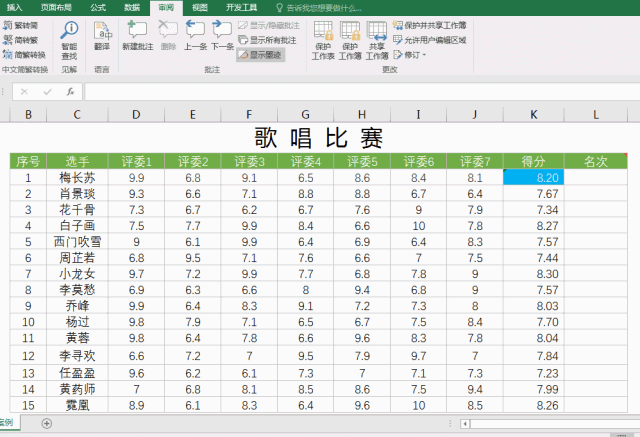Go to Previous comment (上一条)
Image resolution: width=640 pixels, height=437 pixels.
click(195, 36)
